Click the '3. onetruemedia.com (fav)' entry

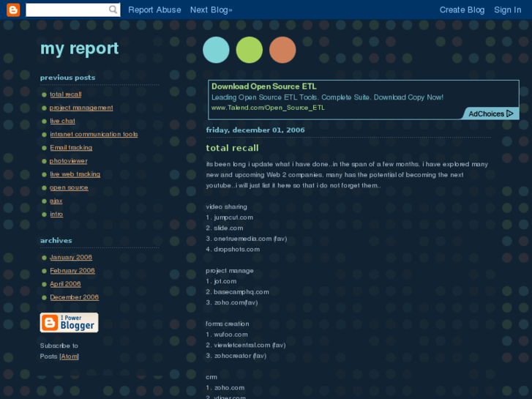point(247,239)
